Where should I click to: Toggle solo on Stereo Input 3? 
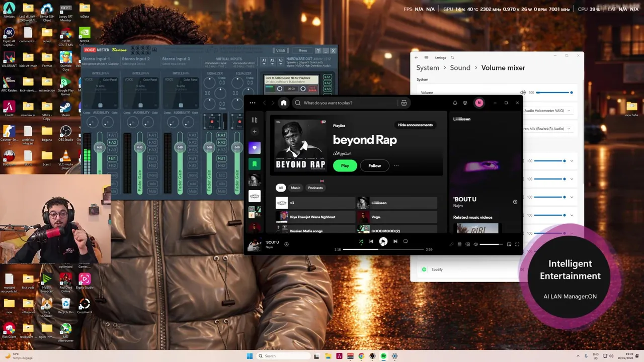(192, 184)
